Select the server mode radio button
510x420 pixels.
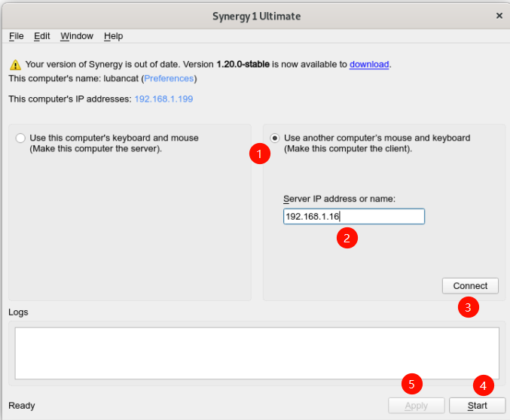20,138
